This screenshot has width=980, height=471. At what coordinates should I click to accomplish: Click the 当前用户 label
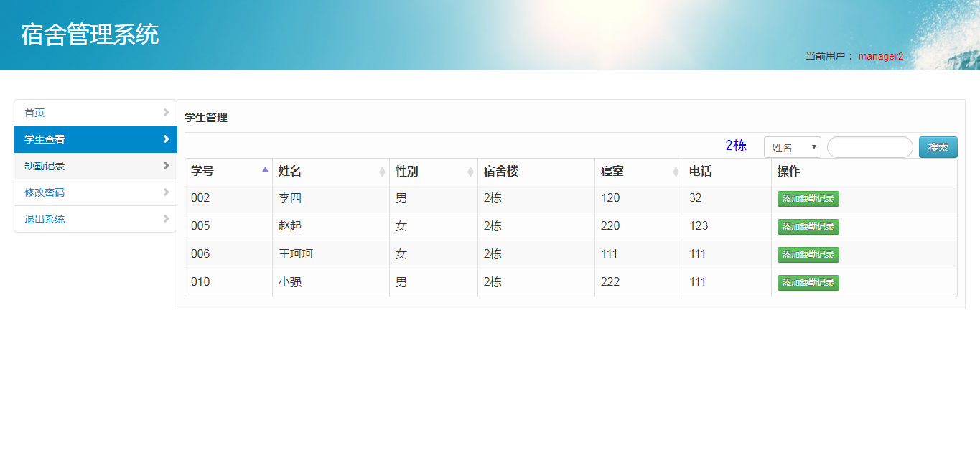pos(829,56)
